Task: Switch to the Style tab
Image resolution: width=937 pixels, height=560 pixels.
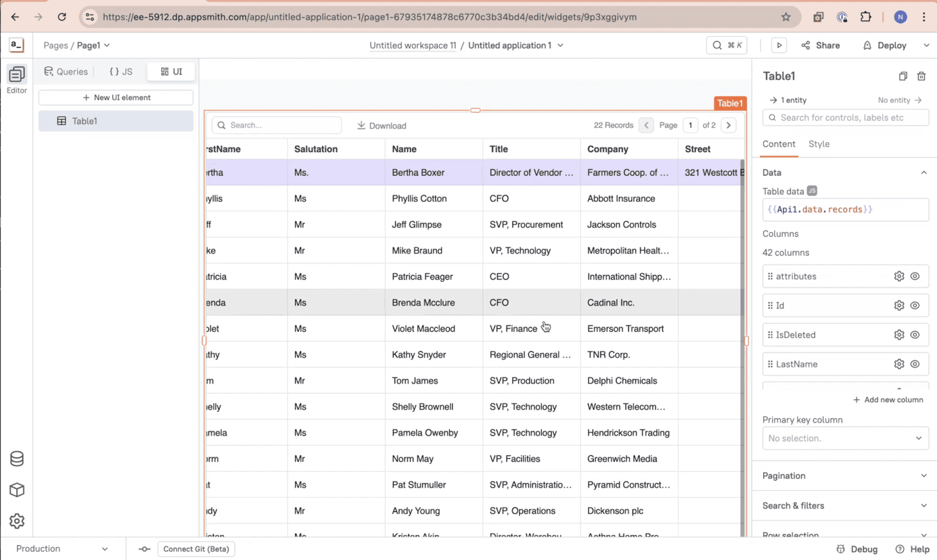Action: click(x=819, y=144)
